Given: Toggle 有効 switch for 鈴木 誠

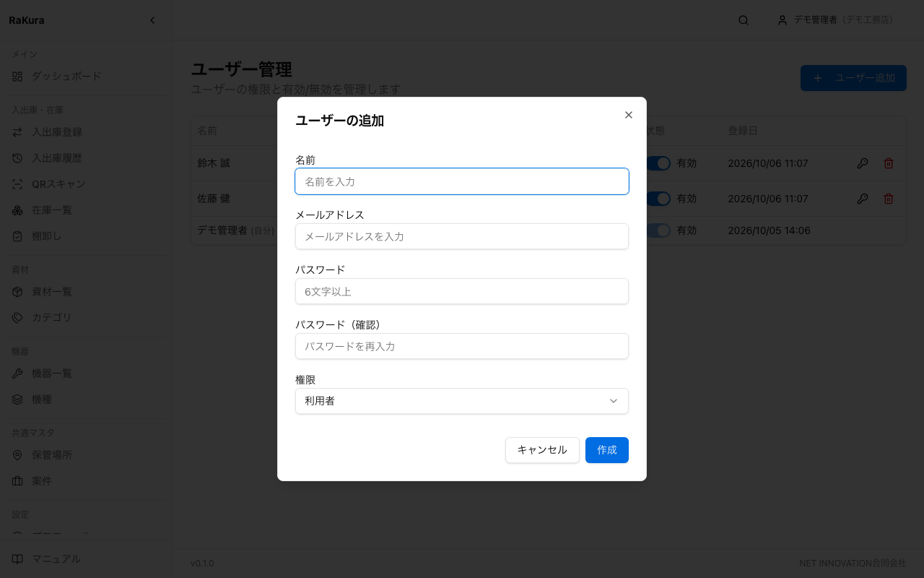Looking at the screenshot, I should [658, 163].
